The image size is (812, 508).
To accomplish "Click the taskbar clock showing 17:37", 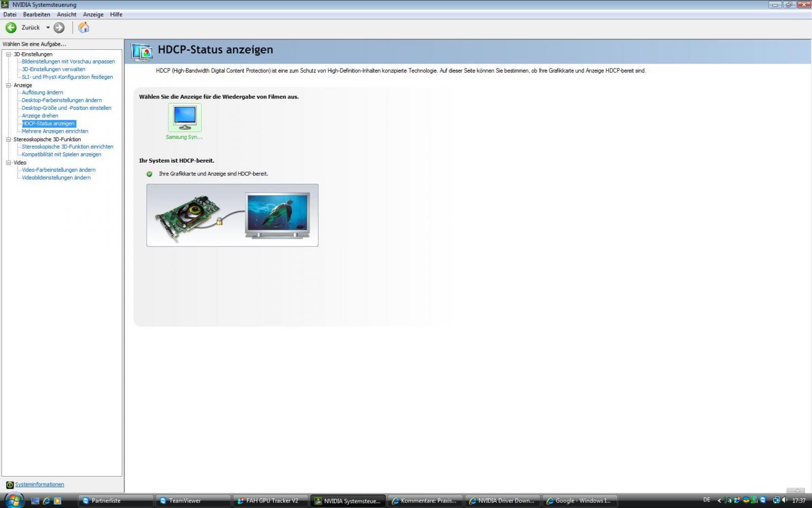I will (799, 500).
